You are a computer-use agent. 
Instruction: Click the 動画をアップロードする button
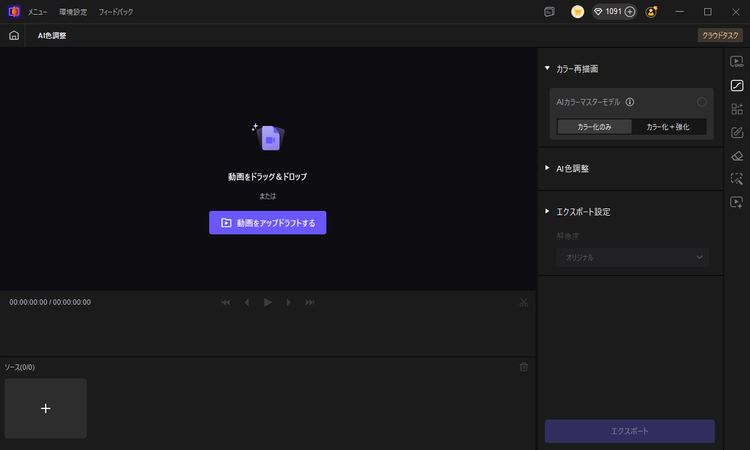point(267,223)
